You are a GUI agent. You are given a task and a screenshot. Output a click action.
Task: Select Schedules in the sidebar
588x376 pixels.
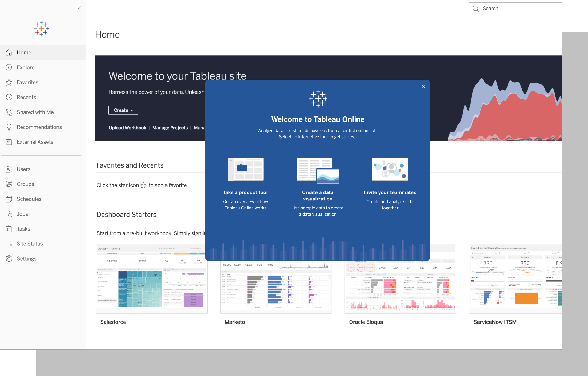coord(29,199)
